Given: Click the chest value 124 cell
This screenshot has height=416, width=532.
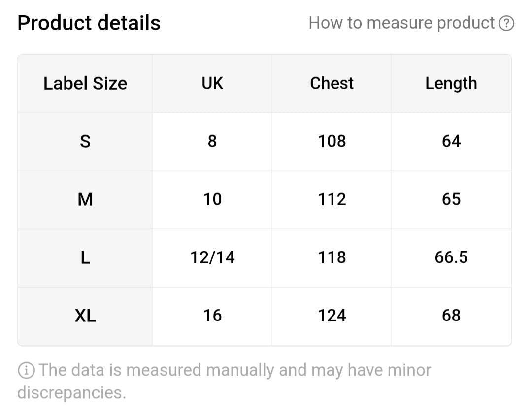Looking at the screenshot, I should click(x=332, y=317).
